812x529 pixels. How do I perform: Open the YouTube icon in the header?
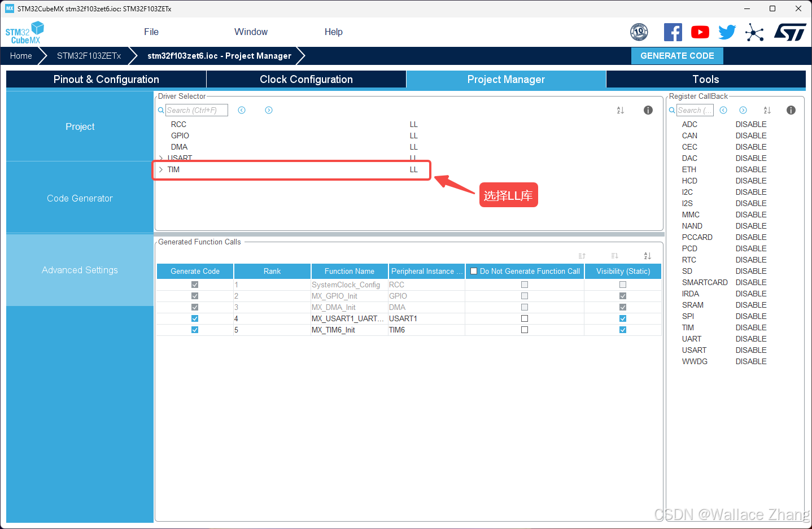tap(700, 32)
